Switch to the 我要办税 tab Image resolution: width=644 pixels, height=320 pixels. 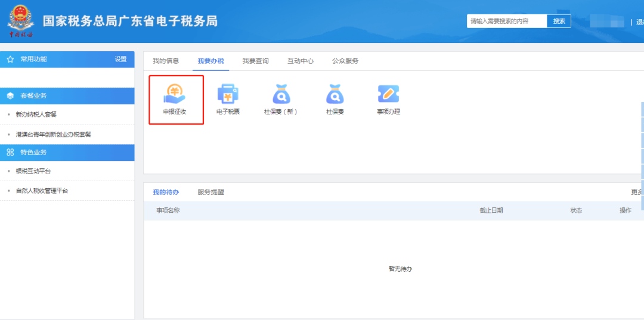point(210,61)
